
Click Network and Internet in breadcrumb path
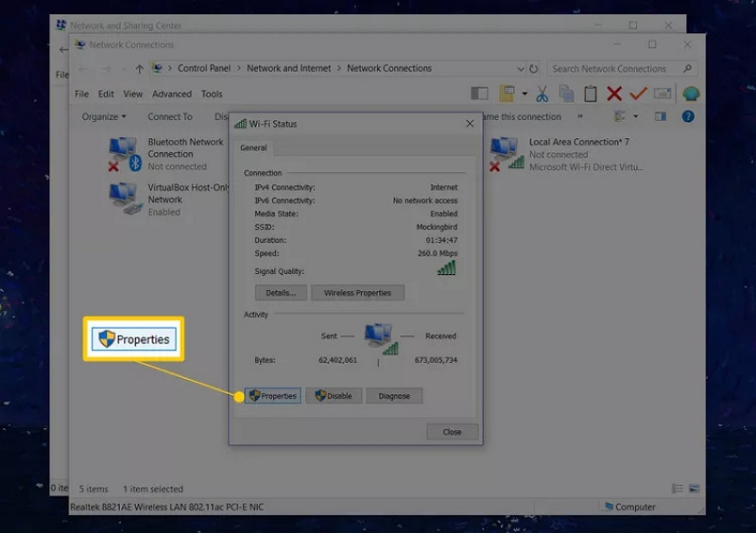(291, 68)
